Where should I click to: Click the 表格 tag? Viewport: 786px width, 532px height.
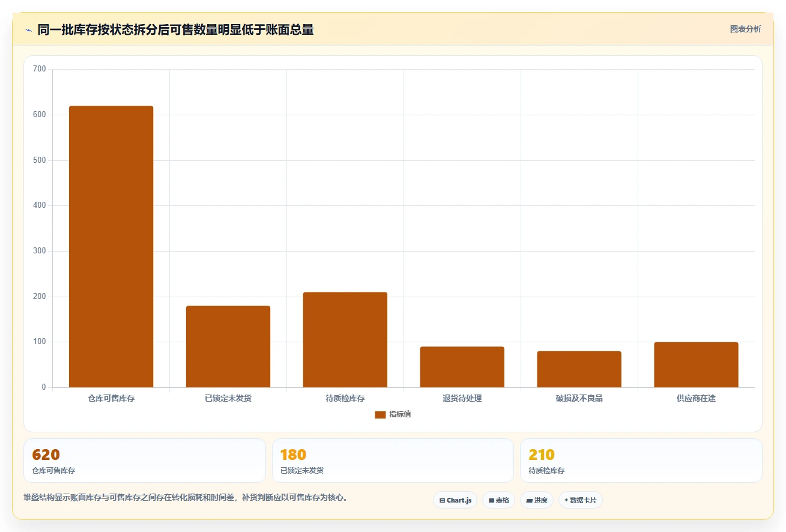[x=498, y=500]
